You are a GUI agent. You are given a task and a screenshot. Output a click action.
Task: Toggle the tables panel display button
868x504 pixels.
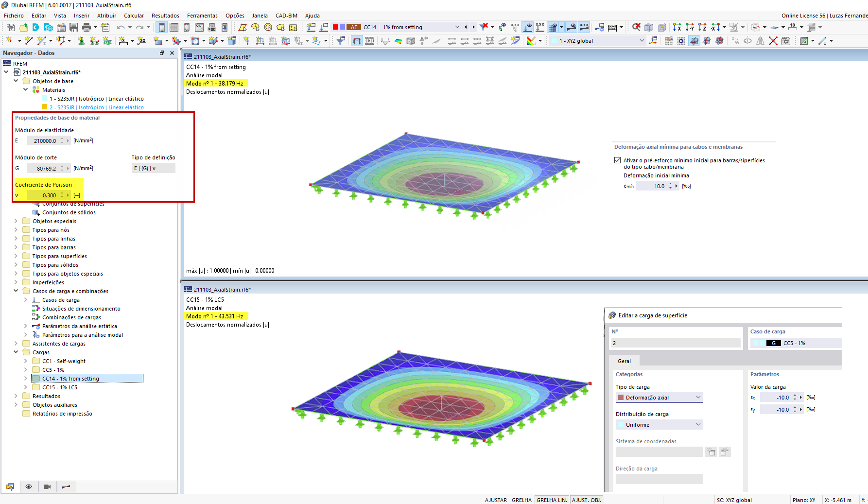(174, 27)
